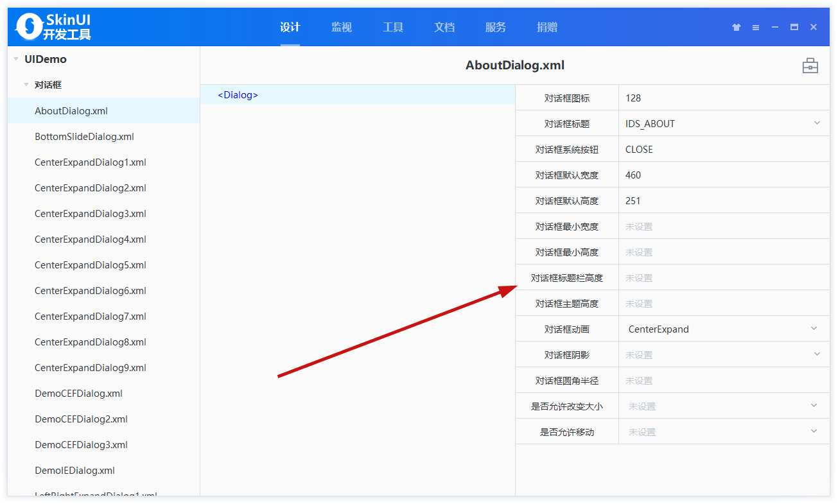Screen dimensions: 838x504
Task: Select CenterExpandDialog2.xml
Action: click(104, 187)
